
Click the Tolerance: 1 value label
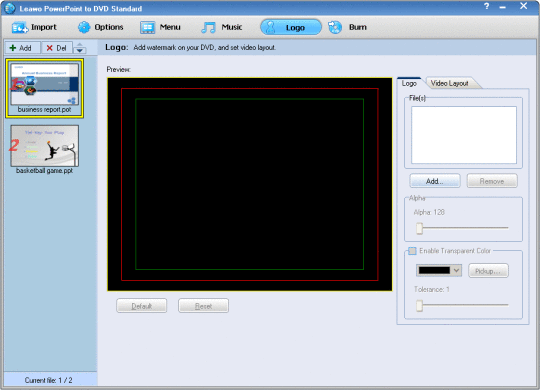point(432,289)
